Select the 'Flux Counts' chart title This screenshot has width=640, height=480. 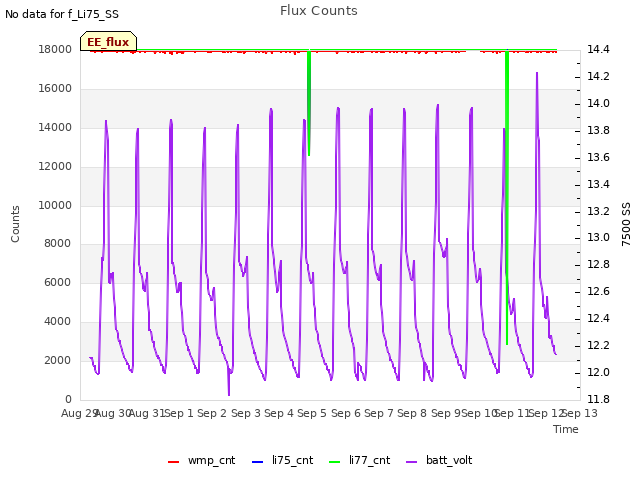click(318, 11)
